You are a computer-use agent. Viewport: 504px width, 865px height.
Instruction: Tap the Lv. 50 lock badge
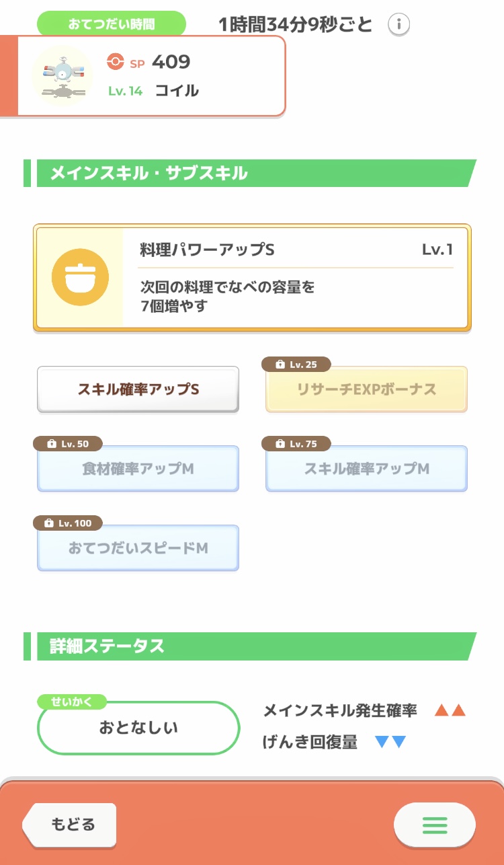[x=69, y=444]
